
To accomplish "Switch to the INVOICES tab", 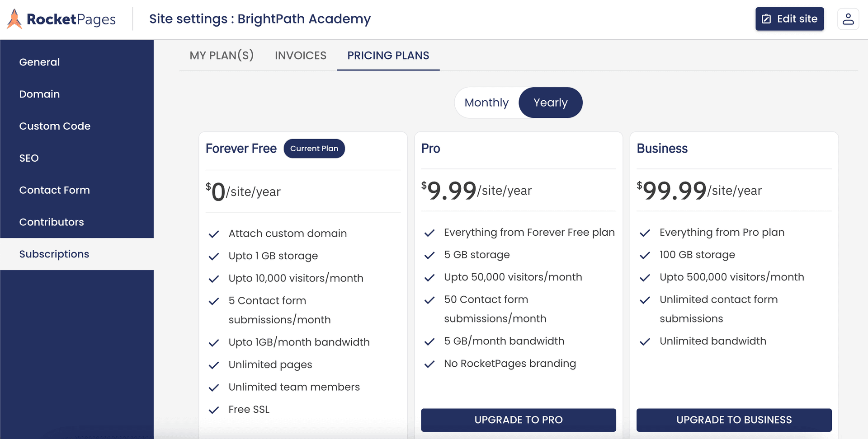I will [301, 56].
